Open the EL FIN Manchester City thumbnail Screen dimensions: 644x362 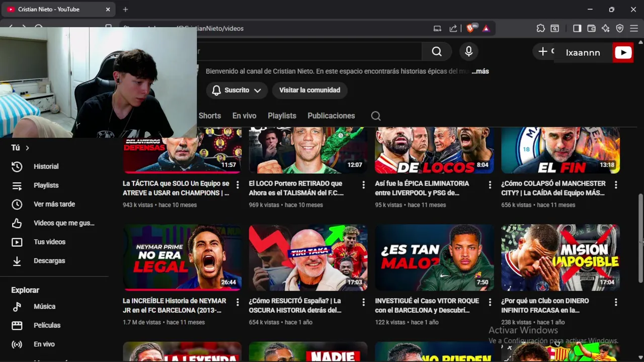click(x=560, y=150)
